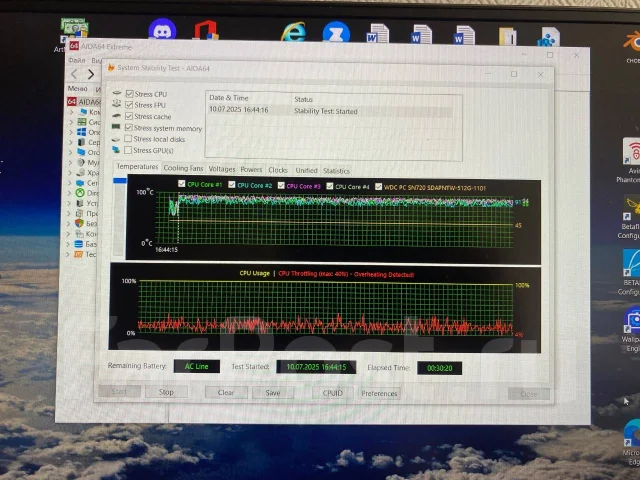Uncheck the Stress CPU checkbox
This screenshot has height=480, width=640.
pyautogui.click(x=129, y=93)
